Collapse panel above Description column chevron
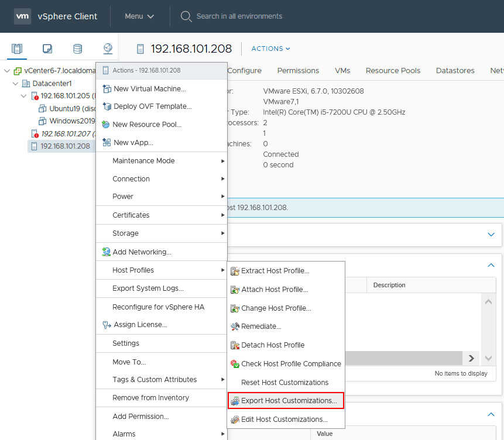 (491, 265)
